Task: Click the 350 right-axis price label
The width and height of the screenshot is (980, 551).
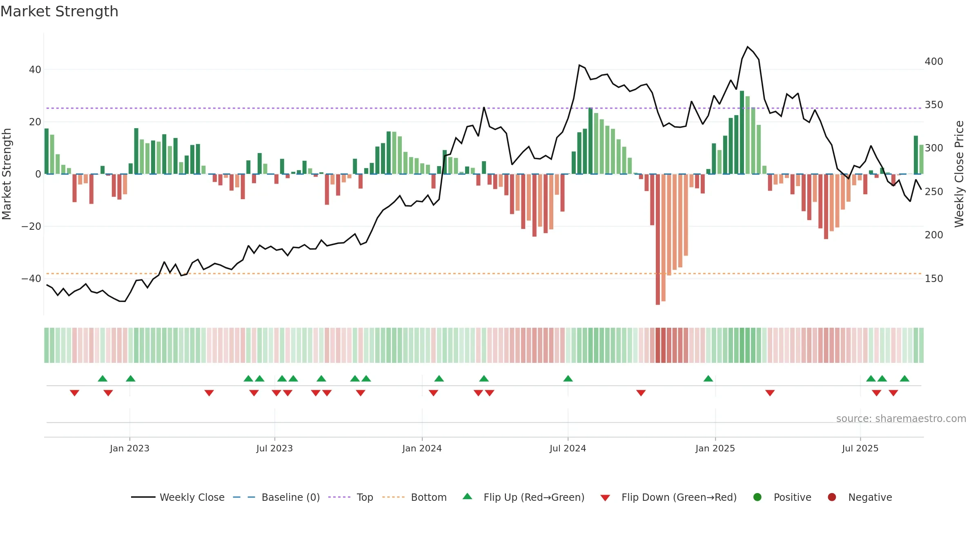Action: (x=934, y=105)
